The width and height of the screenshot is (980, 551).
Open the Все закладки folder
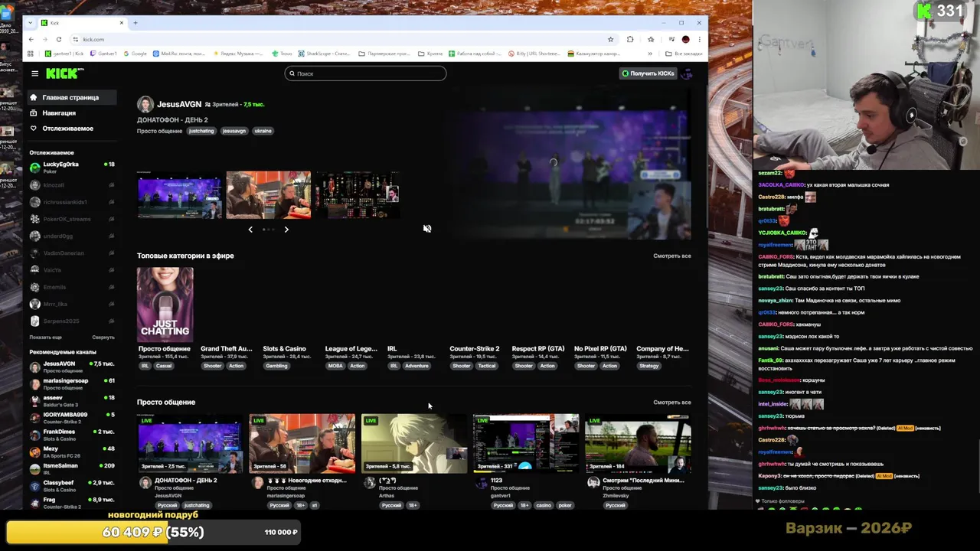coord(684,54)
